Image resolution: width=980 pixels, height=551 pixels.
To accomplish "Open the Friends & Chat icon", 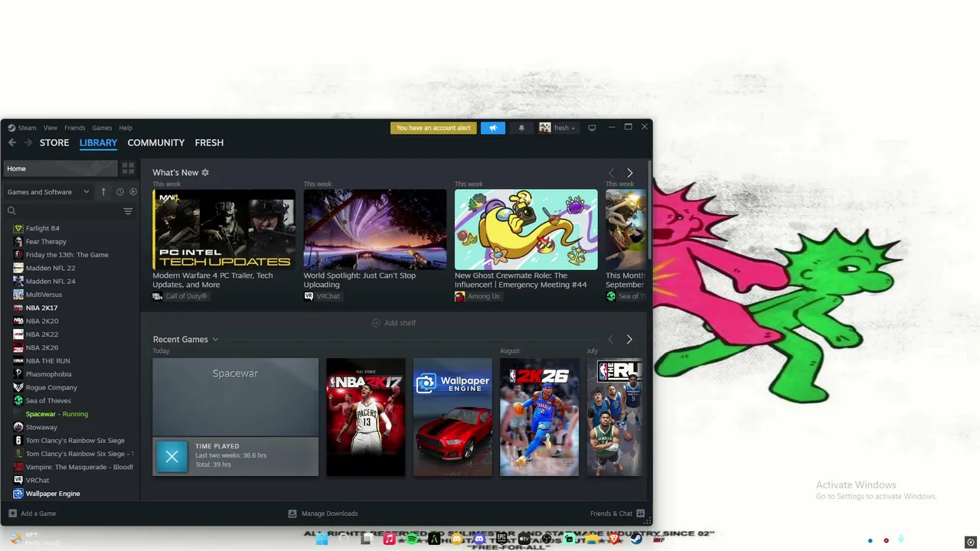I will (x=641, y=514).
